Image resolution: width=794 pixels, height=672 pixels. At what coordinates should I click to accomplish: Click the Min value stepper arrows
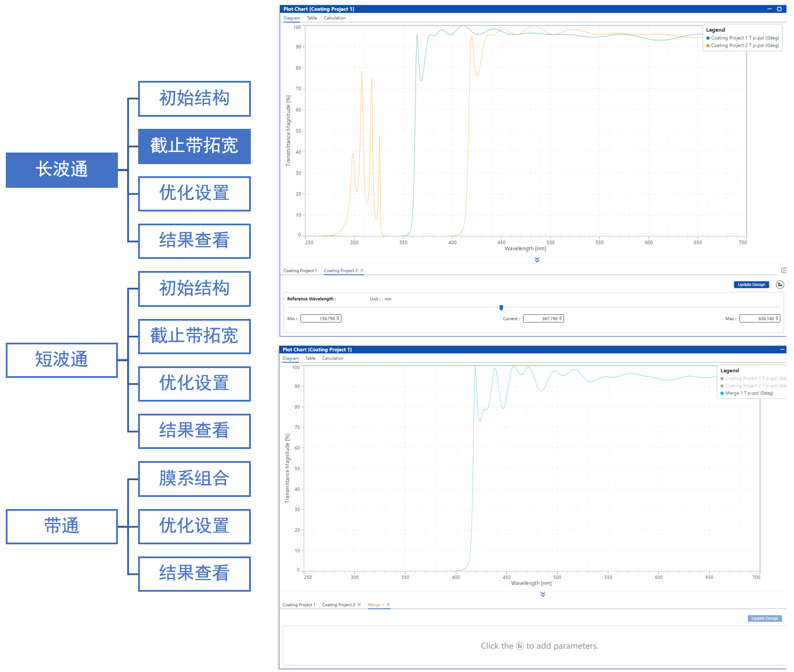pos(338,318)
